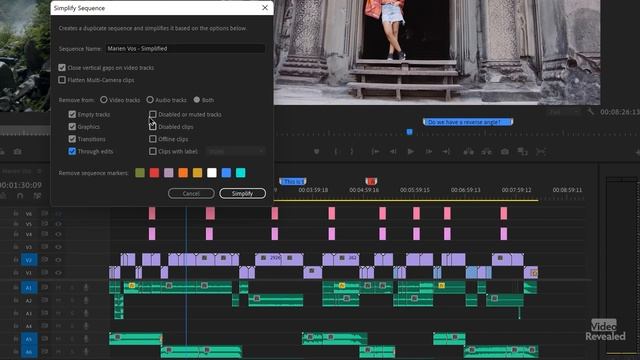This screenshot has height=360, width=640.
Task: Click the 00:01:30:09 timeline timecode
Action: [20, 185]
